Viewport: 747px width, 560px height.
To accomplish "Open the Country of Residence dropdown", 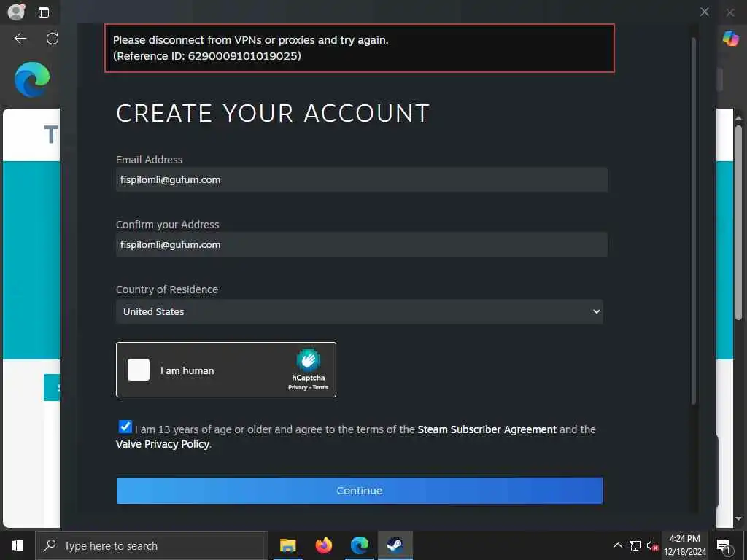I will tap(359, 311).
